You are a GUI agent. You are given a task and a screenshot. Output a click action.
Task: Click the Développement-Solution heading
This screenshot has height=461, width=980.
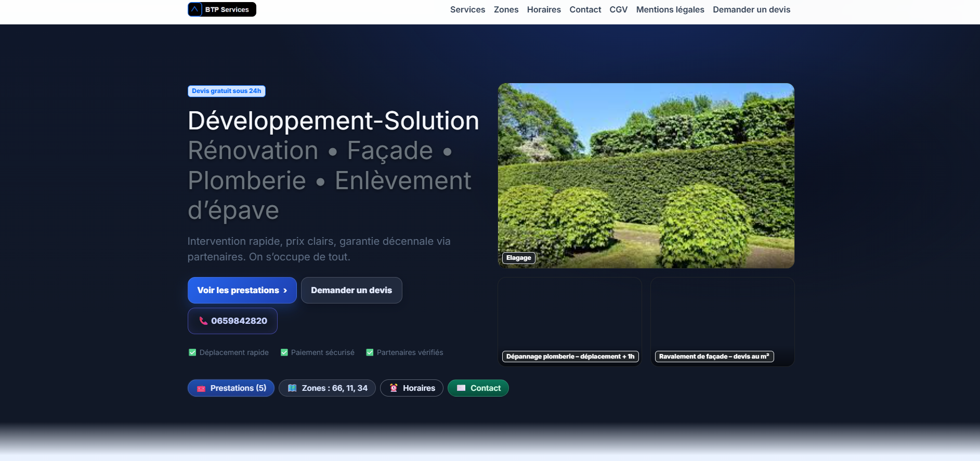click(333, 121)
